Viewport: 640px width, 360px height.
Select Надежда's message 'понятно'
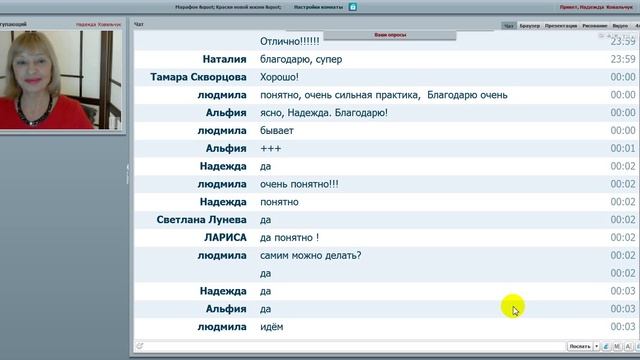tap(279, 202)
